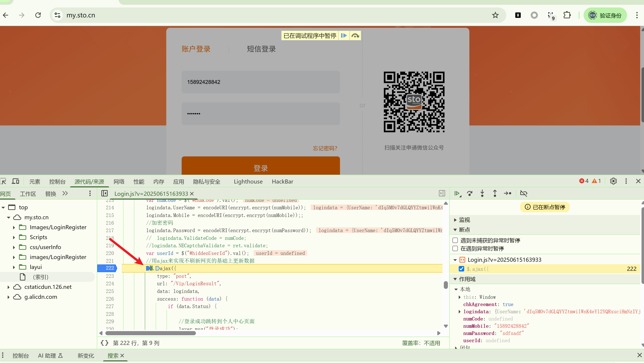
Task: Click step into next function call icon
Action: click(482, 193)
